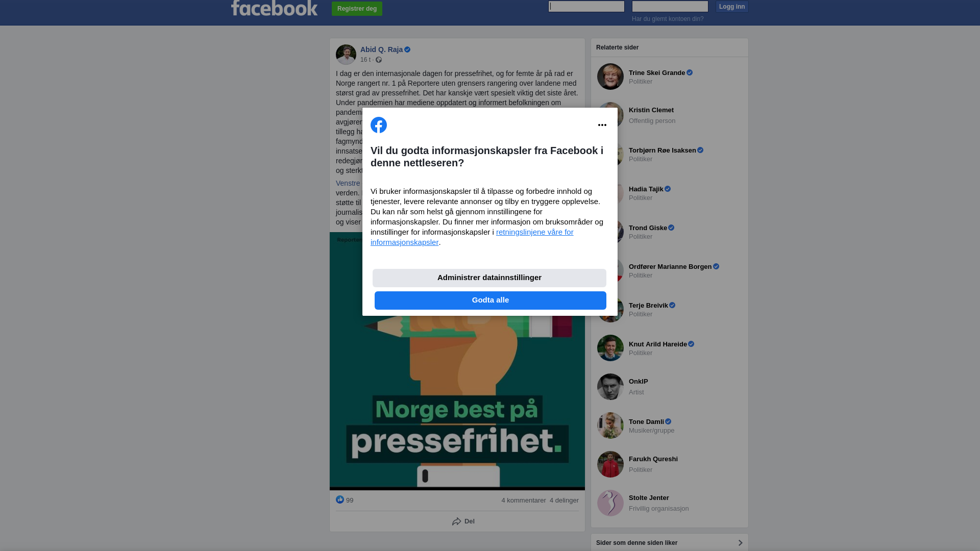Click Administrer datainnstillinger button
This screenshot has height=551, width=980.
pyautogui.click(x=489, y=278)
